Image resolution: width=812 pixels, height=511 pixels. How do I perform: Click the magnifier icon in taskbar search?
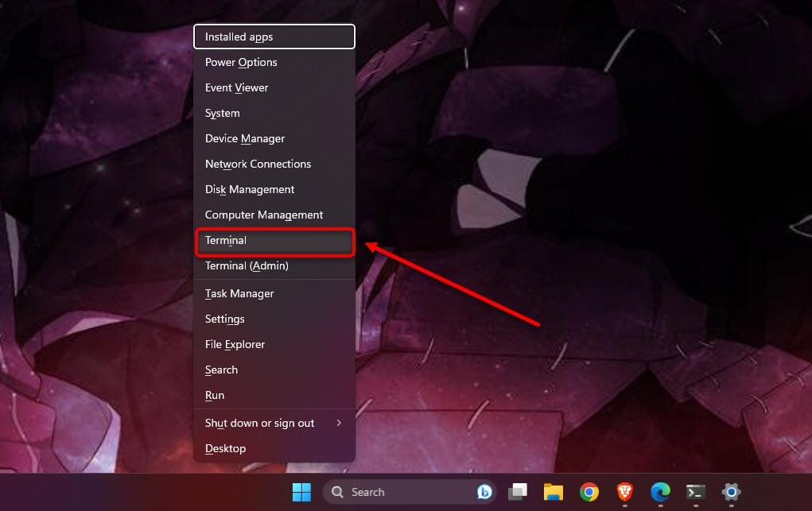pyautogui.click(x=337, y=492)
